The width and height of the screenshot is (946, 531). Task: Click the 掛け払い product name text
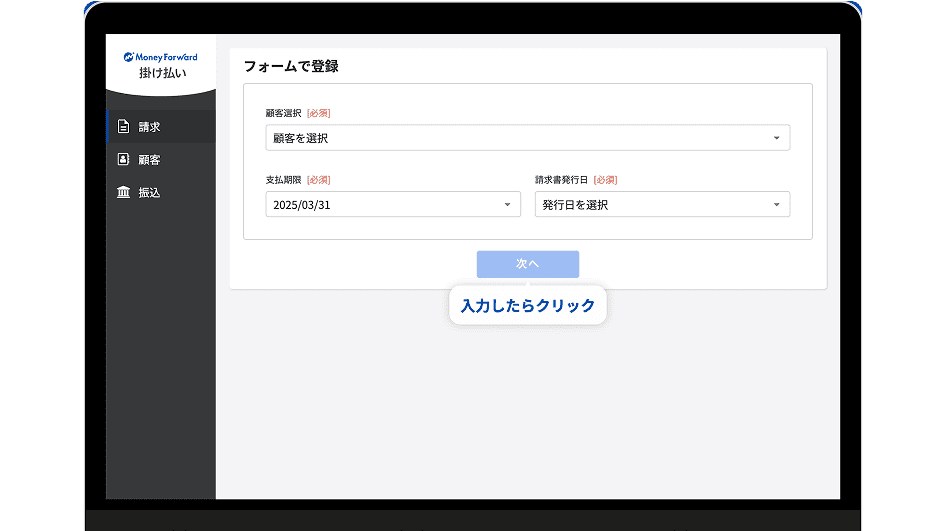162,73
